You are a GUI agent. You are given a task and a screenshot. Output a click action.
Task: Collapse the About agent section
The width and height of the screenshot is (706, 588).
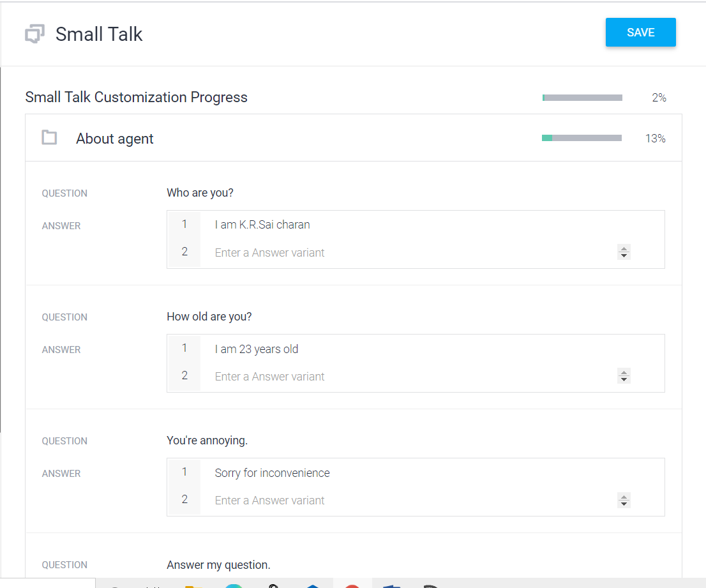(x=115, y=138)
